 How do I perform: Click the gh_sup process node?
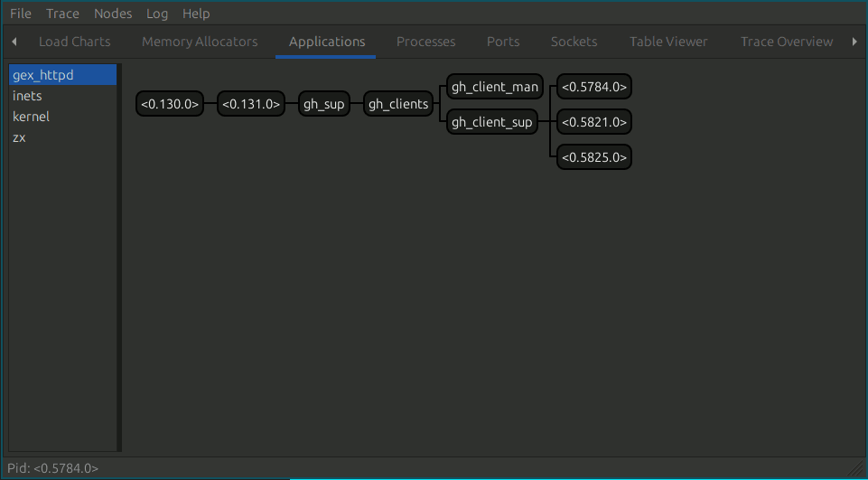tap(323, 104)
